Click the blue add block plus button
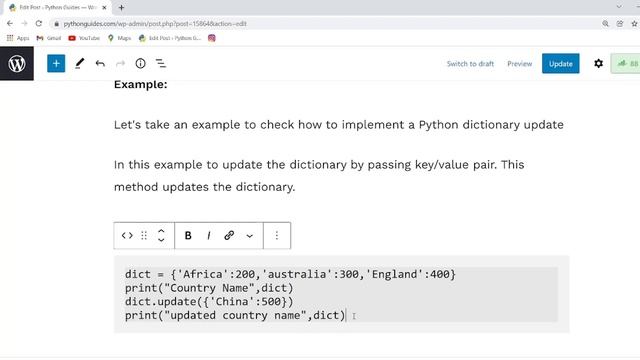640x360 pixels. click(56, 64)
